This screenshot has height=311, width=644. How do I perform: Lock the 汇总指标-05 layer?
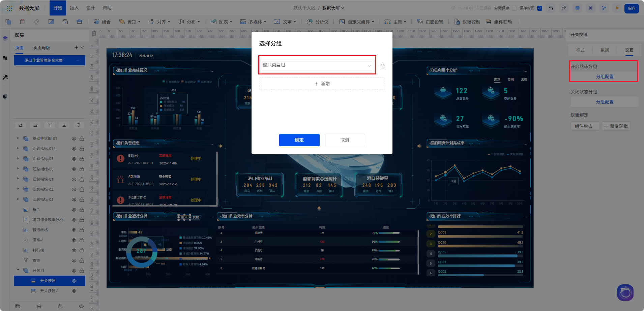coord(82,159)
